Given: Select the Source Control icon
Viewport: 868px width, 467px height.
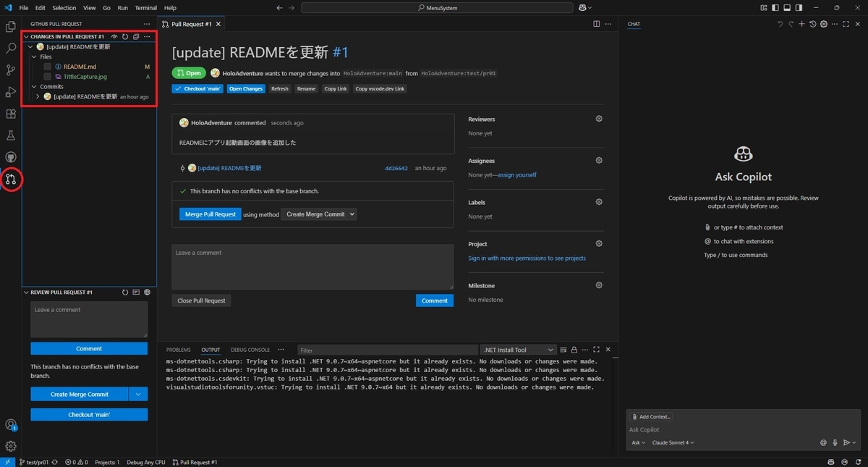Looking at the screenshot, I should pos(11,70).
